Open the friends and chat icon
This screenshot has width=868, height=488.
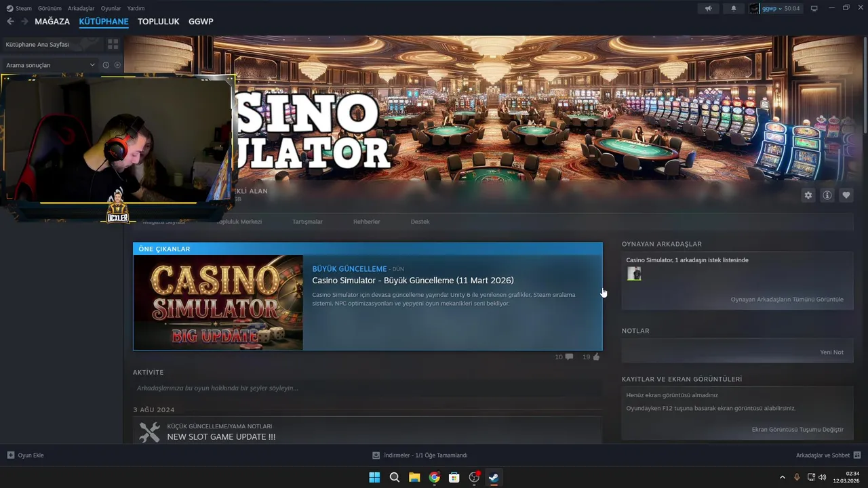857,455
